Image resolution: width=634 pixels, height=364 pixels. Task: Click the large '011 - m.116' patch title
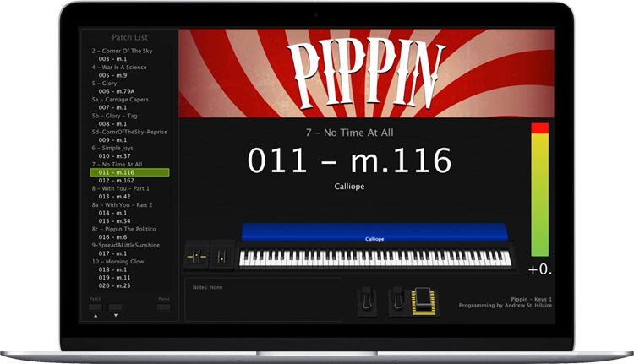coord(349,160)
